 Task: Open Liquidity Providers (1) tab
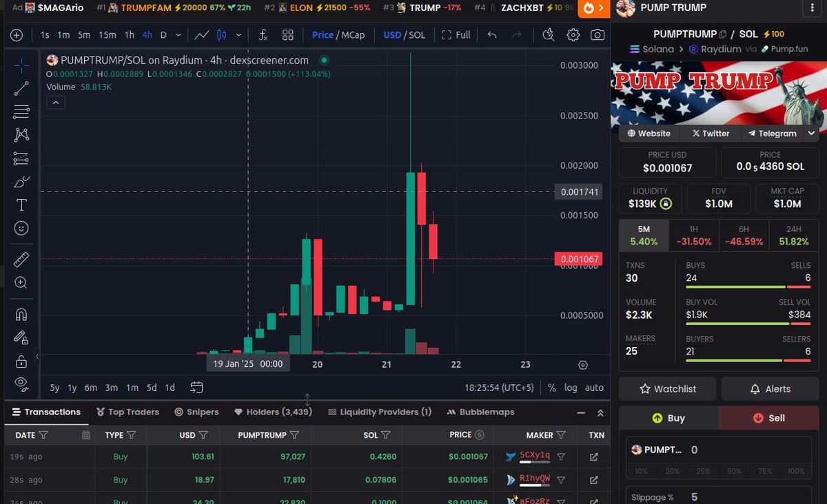[x=380, y=412]
